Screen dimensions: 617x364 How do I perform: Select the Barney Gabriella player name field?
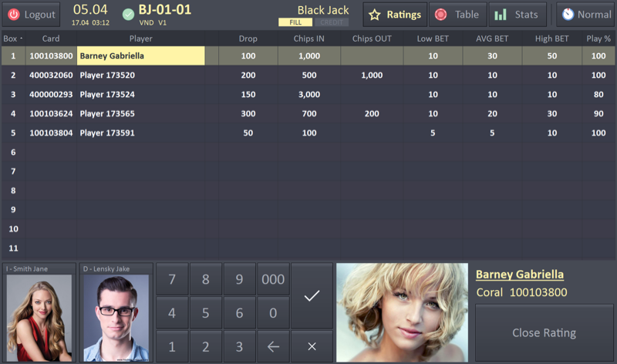140,56
